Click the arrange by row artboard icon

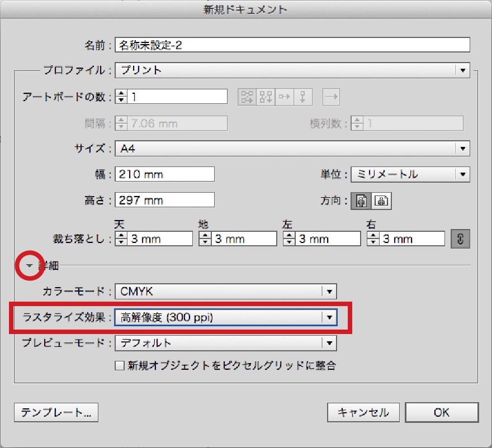pyautogui.click(x=284, y=97)
